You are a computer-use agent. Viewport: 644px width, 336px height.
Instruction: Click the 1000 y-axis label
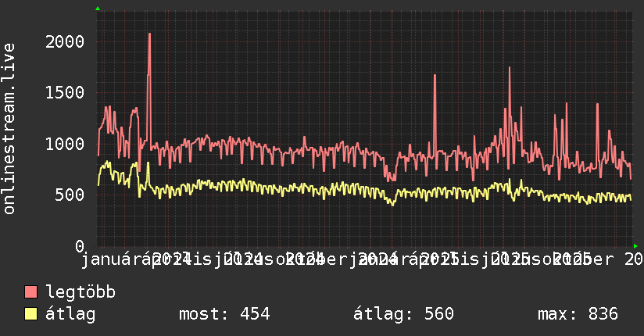pos(65,145)
